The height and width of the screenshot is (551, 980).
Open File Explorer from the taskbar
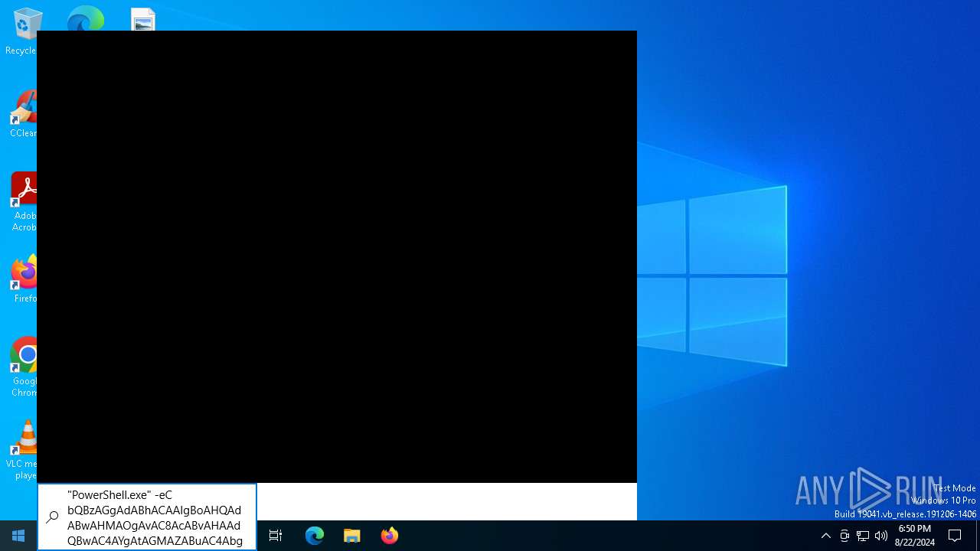(x=352, y=536)
